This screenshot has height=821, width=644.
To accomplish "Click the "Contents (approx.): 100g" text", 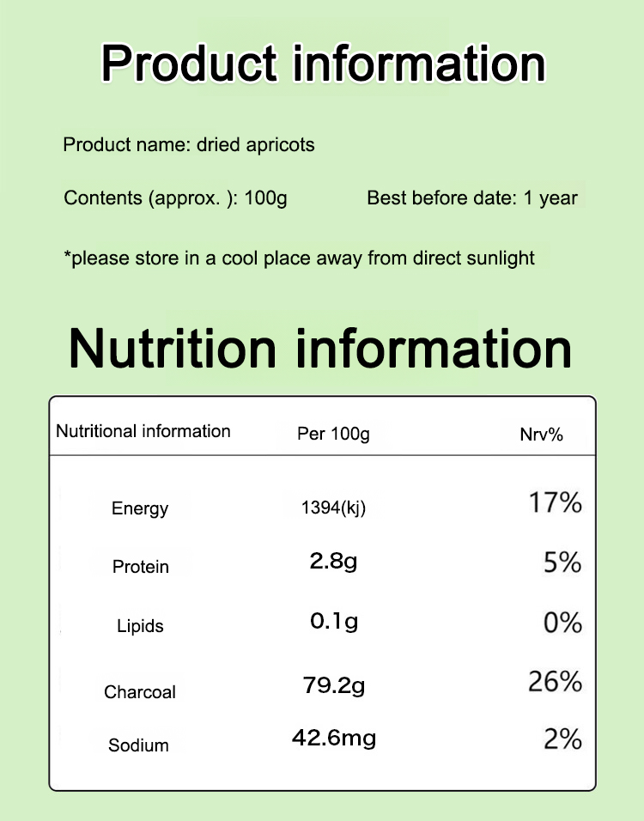I will (175, 198).
